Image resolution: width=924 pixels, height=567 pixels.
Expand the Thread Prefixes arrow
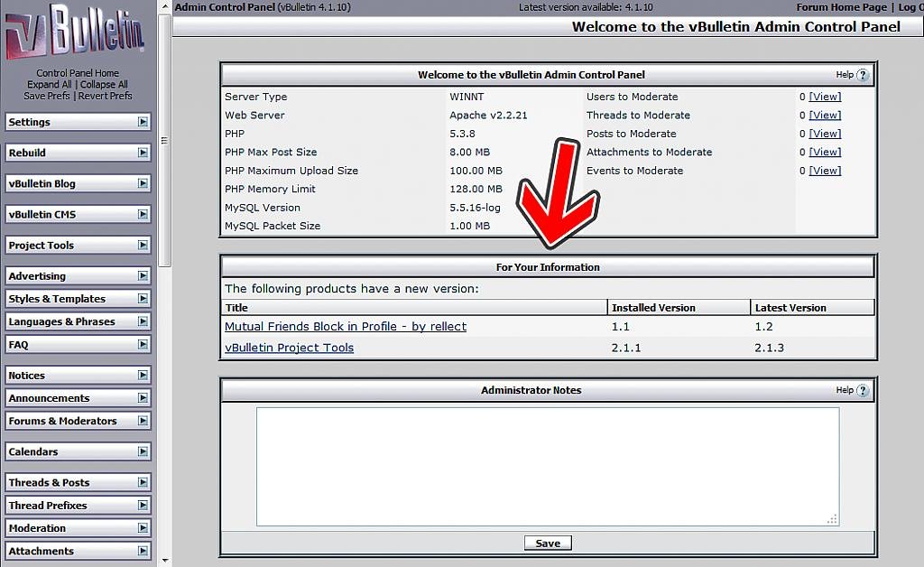coord(143,505)
